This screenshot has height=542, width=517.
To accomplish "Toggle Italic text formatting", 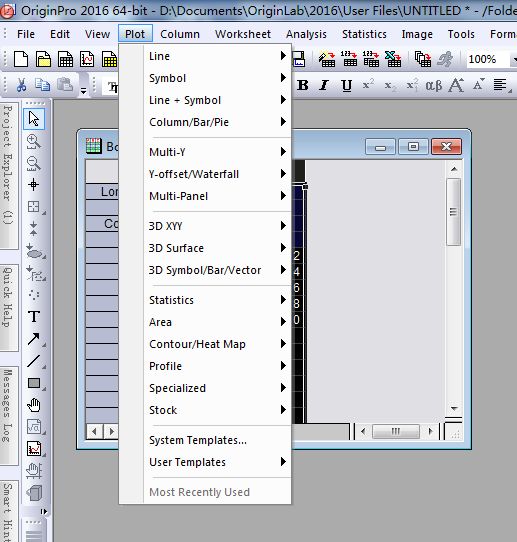I will click(x=324, y=85).
